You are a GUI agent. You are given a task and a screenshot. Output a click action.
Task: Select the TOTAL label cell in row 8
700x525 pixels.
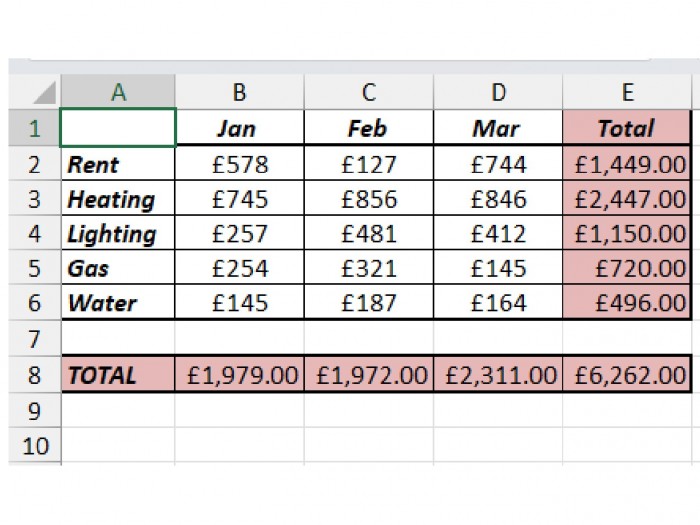point(119,375)
